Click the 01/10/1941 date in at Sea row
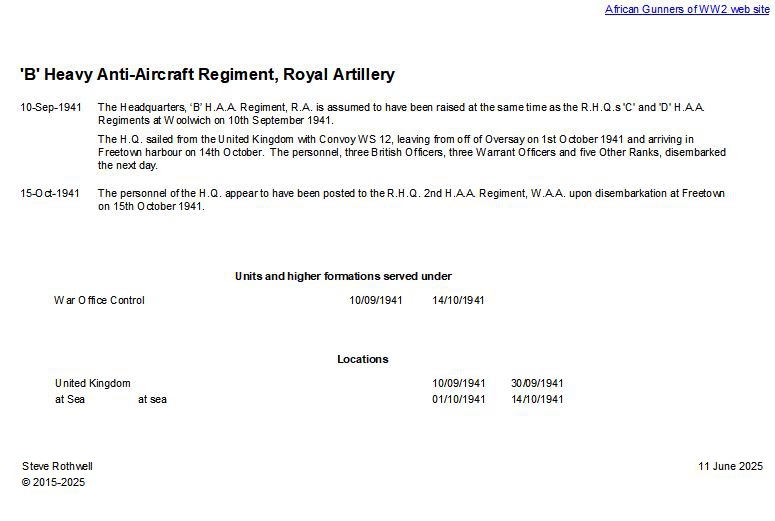The image size is (775, 521). 459,399
